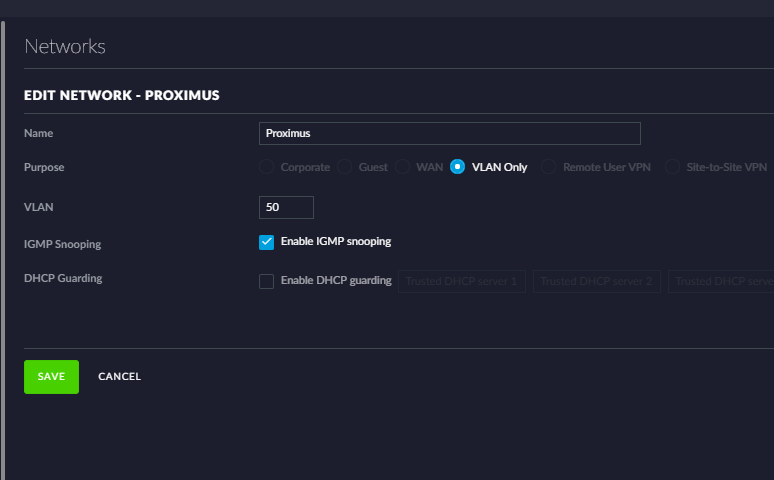
Task: Choose the Remote User VPN option
Action: (549, 167)
